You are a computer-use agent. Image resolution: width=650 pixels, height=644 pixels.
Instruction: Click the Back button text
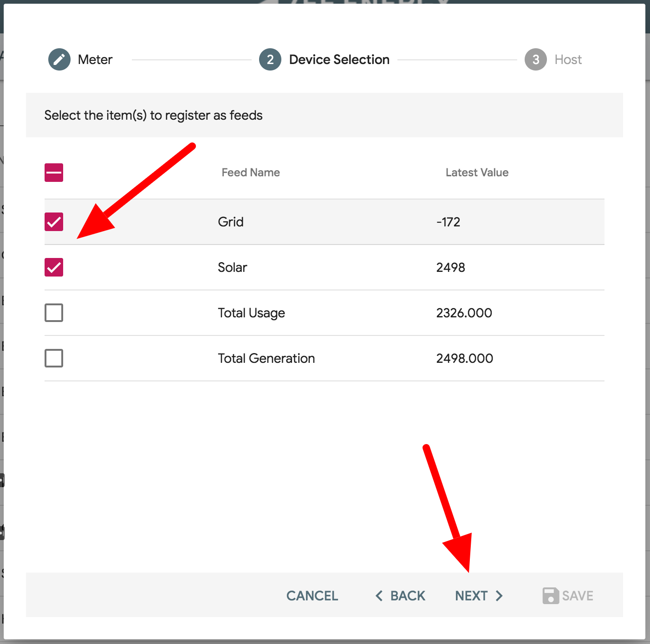[x=408, y=596]
